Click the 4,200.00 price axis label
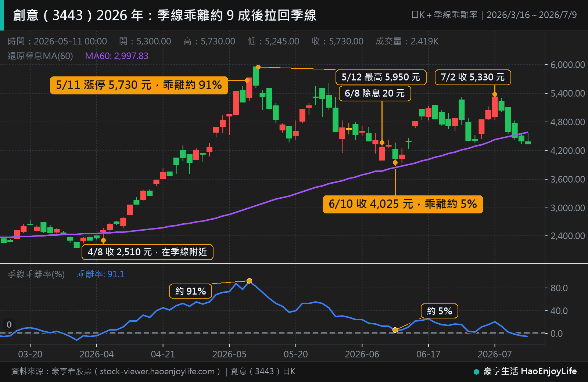Screen dimensions: 588x382 click(567, 151)
